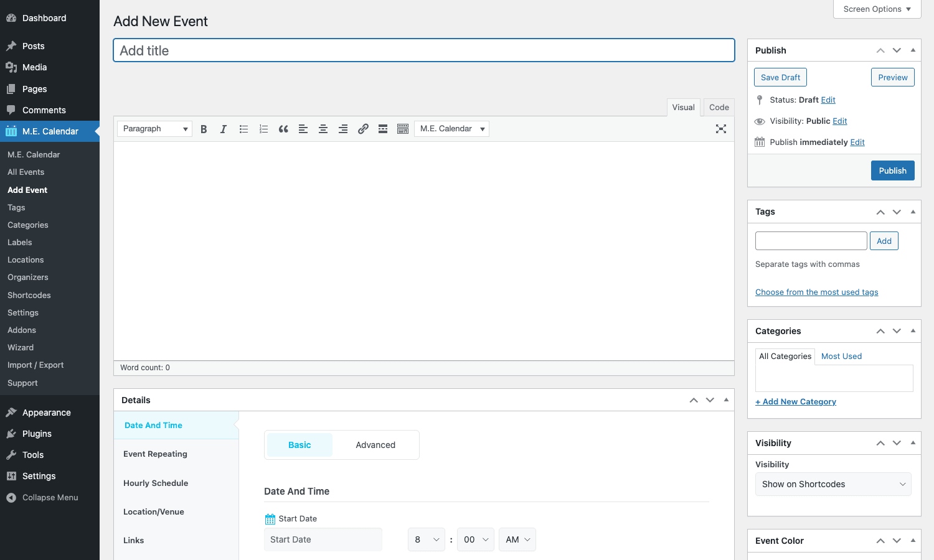Toggle the Categories panel
This screenshot has width=934, height=560.
pos(913,331)
